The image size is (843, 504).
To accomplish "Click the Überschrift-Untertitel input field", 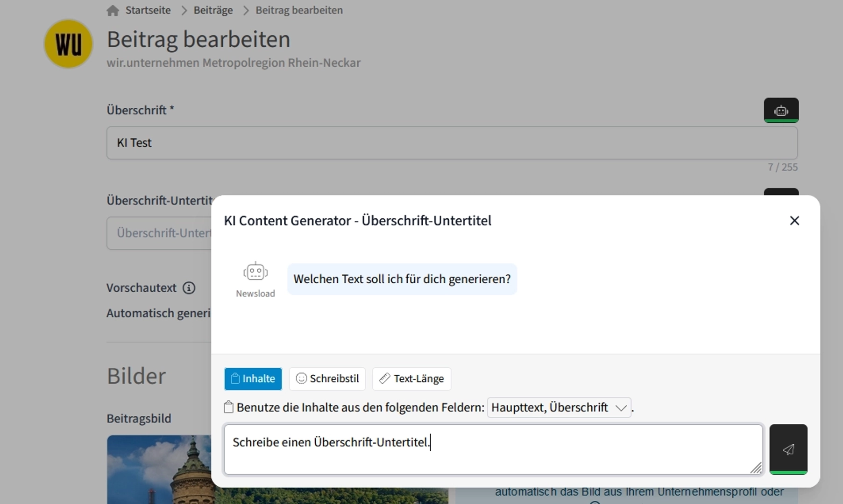I will tap(159, 233).
